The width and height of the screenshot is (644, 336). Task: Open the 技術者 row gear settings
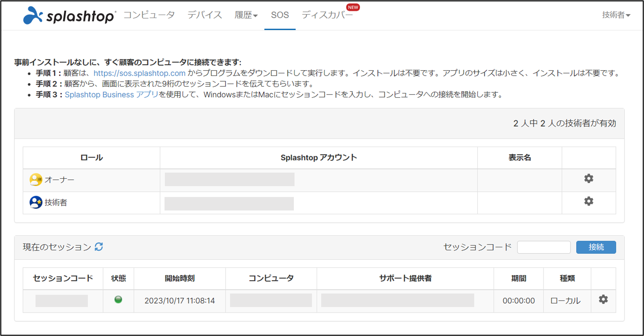[x=588, y=201]
